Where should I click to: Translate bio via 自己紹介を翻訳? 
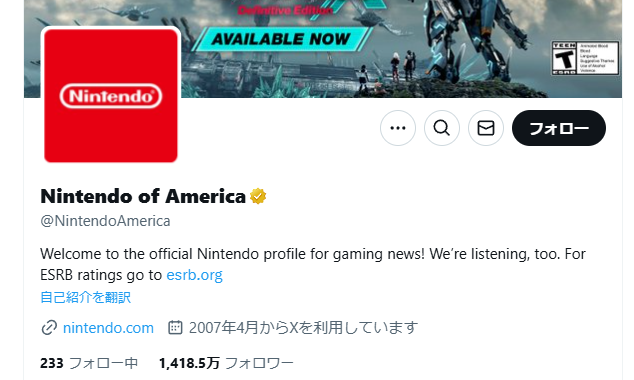click(86, 298)
